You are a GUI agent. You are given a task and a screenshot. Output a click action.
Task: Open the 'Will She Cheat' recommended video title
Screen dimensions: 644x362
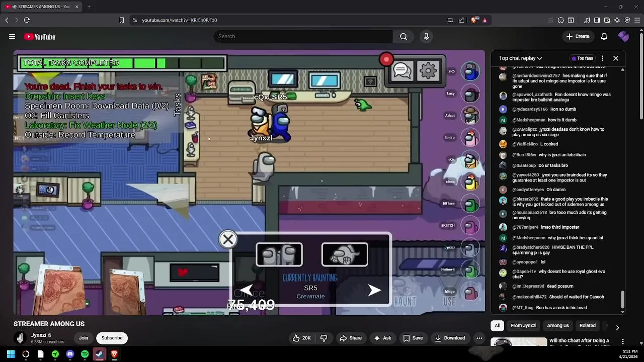point(579,341)
